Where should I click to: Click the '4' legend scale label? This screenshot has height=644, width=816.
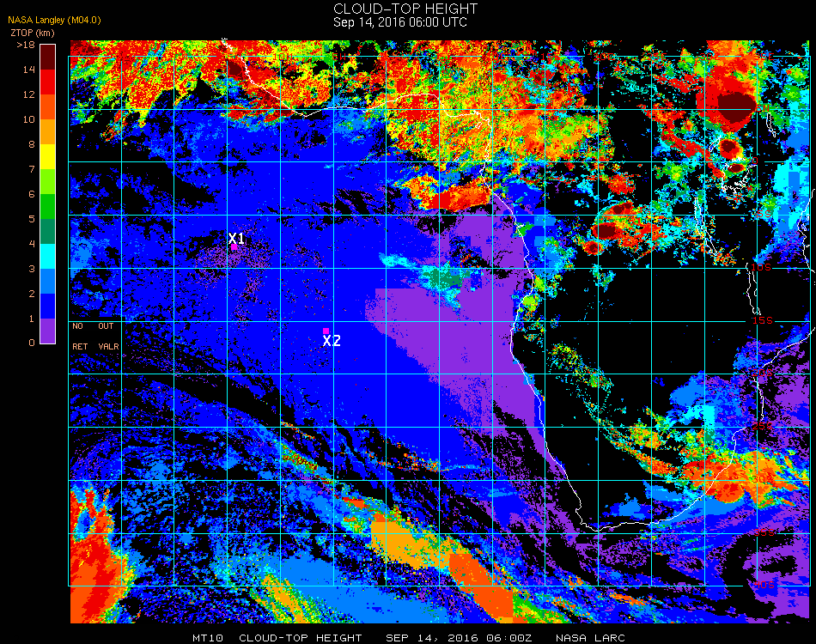[x=32, y=244]
